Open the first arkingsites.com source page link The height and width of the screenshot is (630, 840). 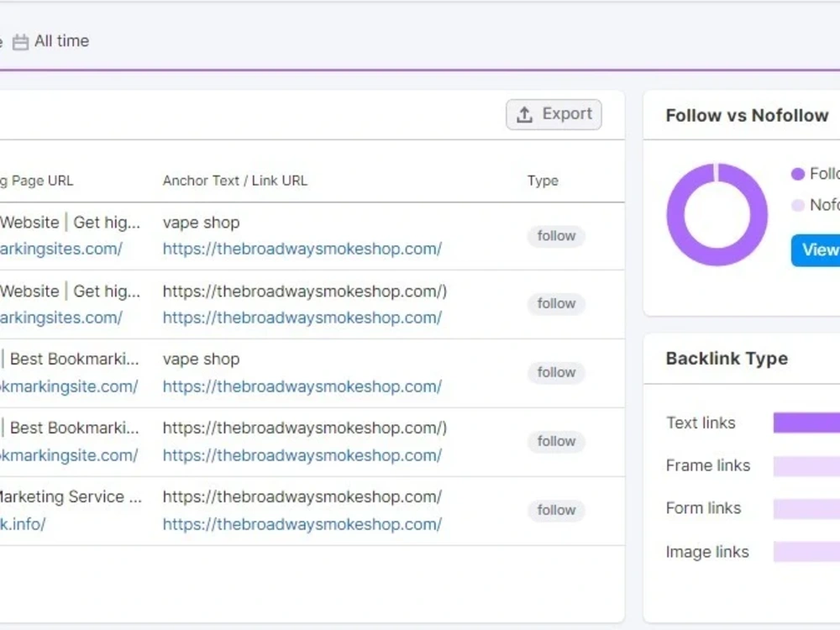61,249
